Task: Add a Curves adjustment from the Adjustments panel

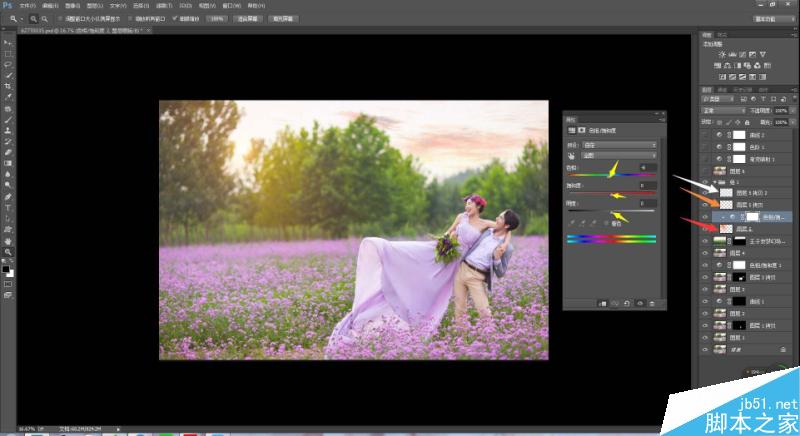Action: (x=742, y=54)
